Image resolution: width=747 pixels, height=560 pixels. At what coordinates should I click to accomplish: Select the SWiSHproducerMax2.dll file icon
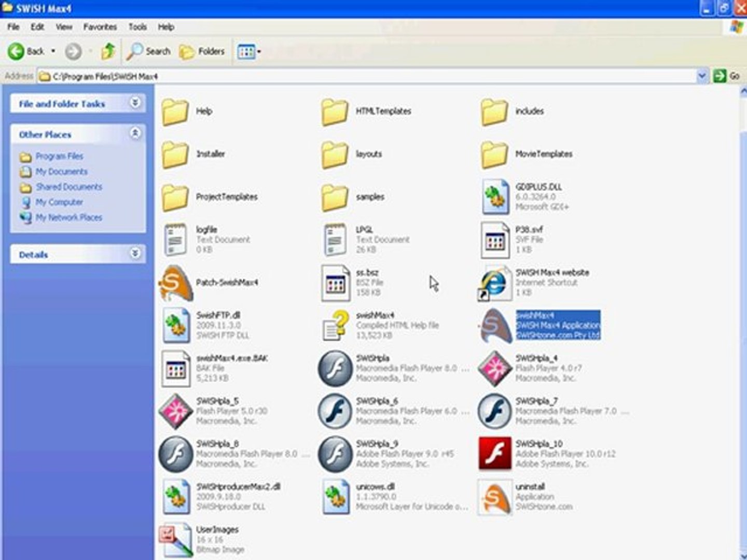[176, 497]
